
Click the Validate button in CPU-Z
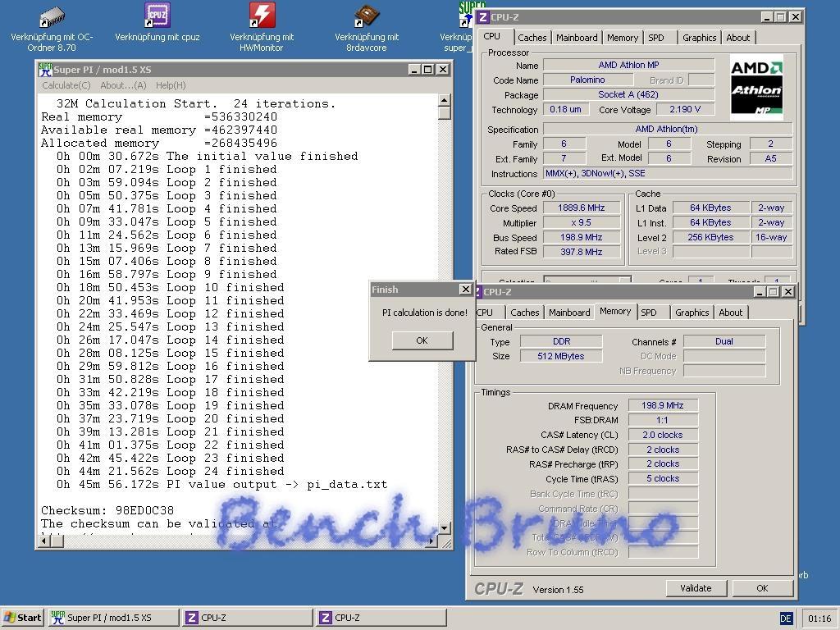[x=696, y=588]
